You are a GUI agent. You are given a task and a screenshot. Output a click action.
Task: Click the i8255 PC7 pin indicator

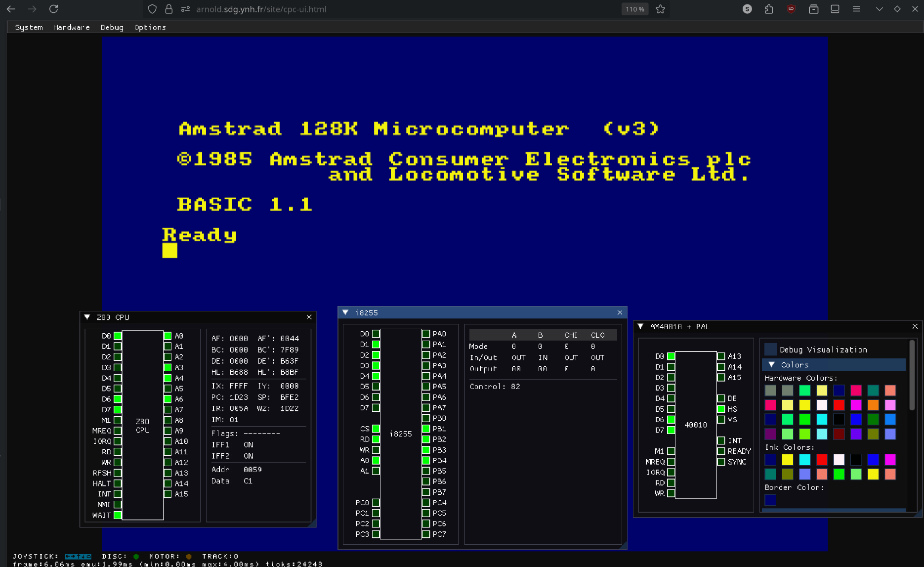[x=426, y=534]
